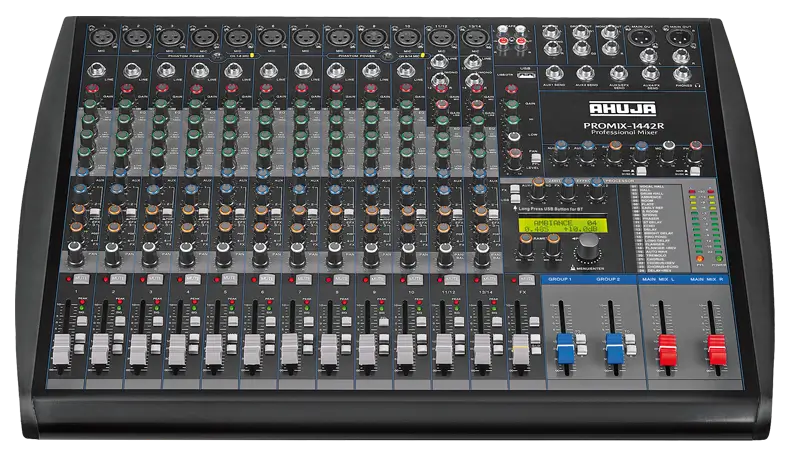Mute channel 2 with its MUTE button
This screenshot has height=469, width=800.
click(118, 279)
